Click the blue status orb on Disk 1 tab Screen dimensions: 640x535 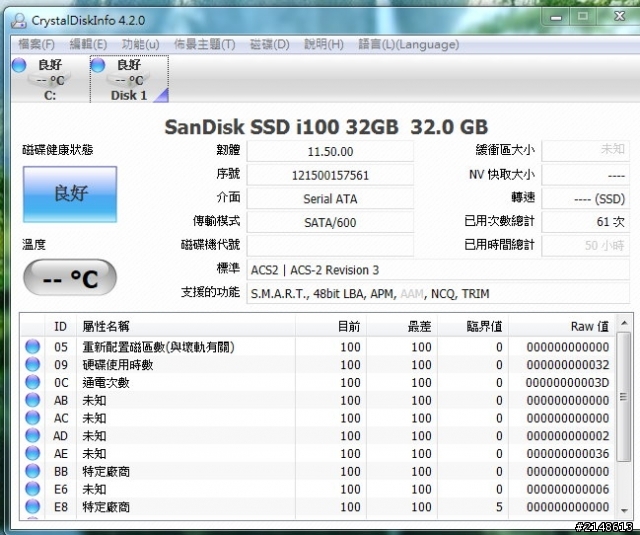pyautogui.click(x=98, y=65)
